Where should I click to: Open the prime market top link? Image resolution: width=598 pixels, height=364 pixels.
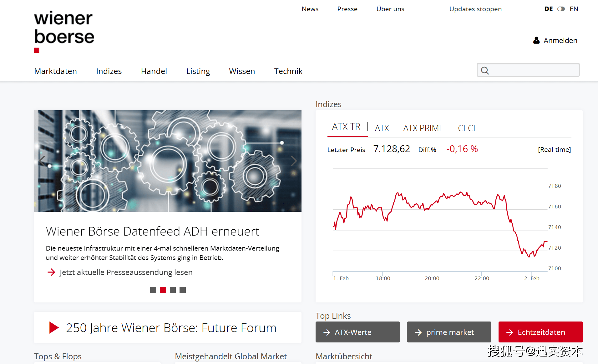449,332
